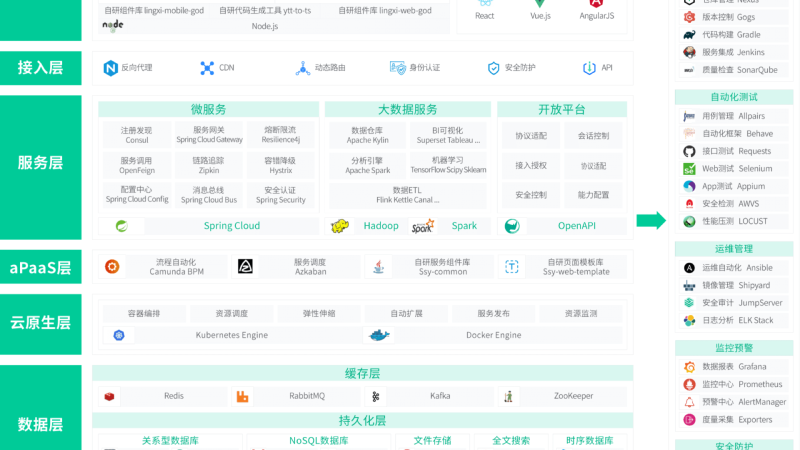Select the 容错降级 Hystrix cell

click(x=281, y=165)
